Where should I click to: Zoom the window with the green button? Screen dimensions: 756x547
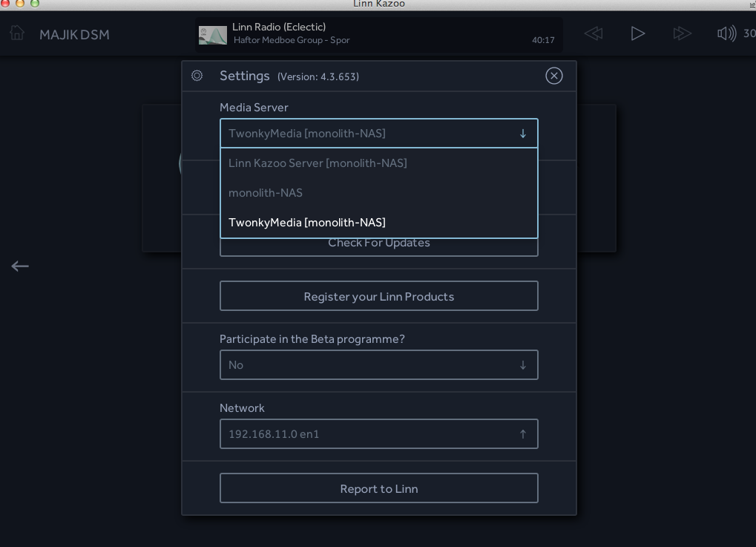coord(35,3)
